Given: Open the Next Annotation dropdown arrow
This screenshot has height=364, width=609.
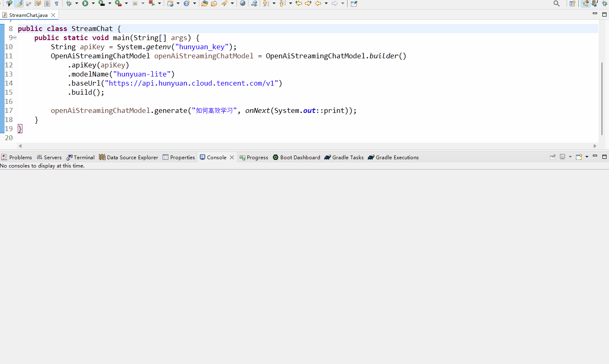Looking at the screenshot, I should (274, 3).
